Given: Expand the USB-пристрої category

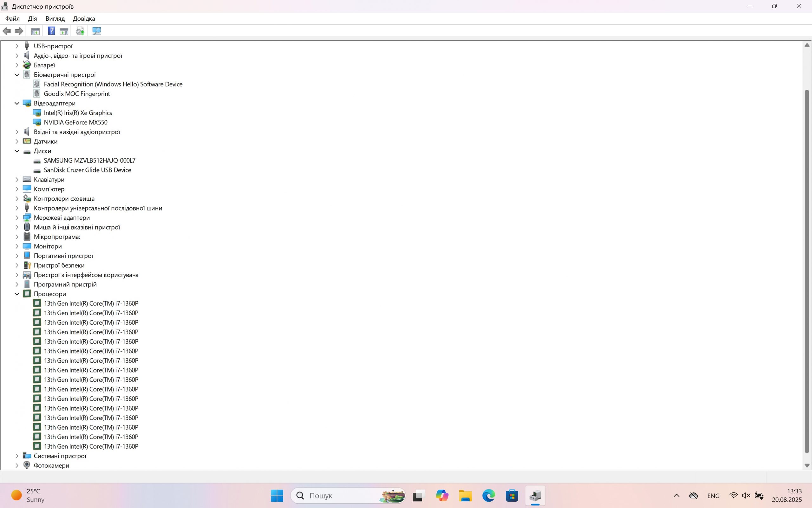Looking at the screenshot, I should (17, 46).
